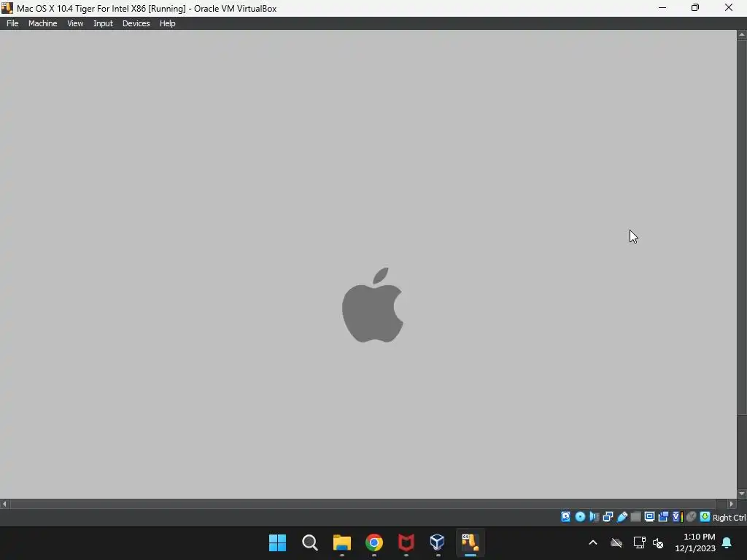This screenshot has width=747, height=560.
Task: Click the keyboard capture green arrow icon
Action: click(705, 517)
